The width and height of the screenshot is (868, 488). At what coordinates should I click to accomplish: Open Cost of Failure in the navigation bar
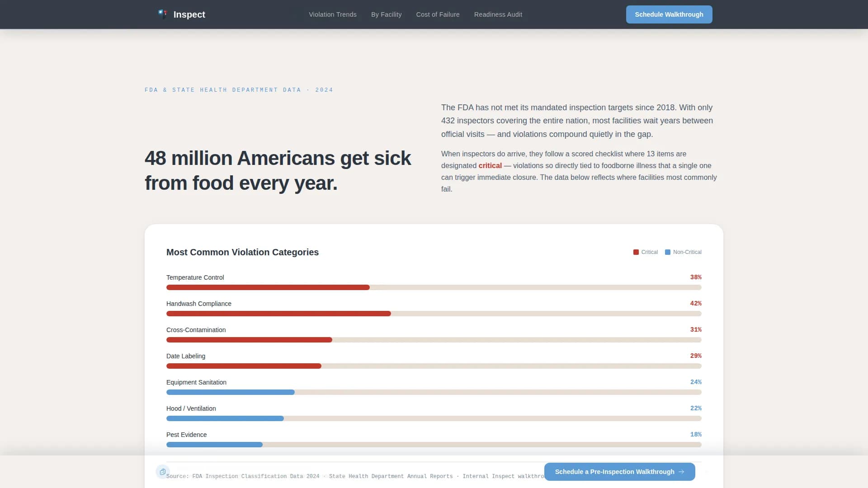coord(438,14)
